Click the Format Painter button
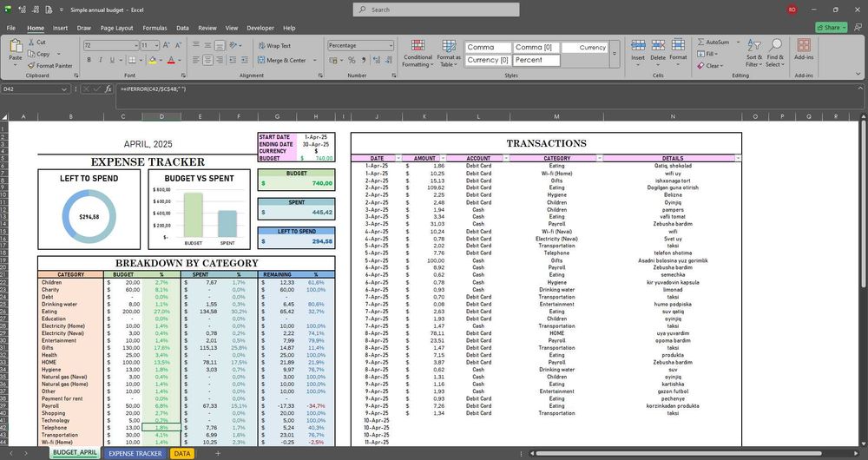This screenshot has height=460, width=868. click(x=49, y=65)
